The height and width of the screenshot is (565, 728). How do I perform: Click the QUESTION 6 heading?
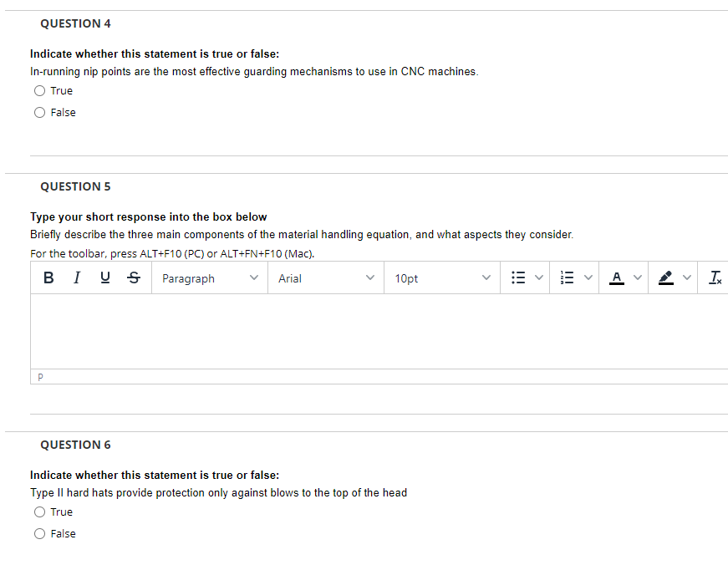(x=75, y=445)
